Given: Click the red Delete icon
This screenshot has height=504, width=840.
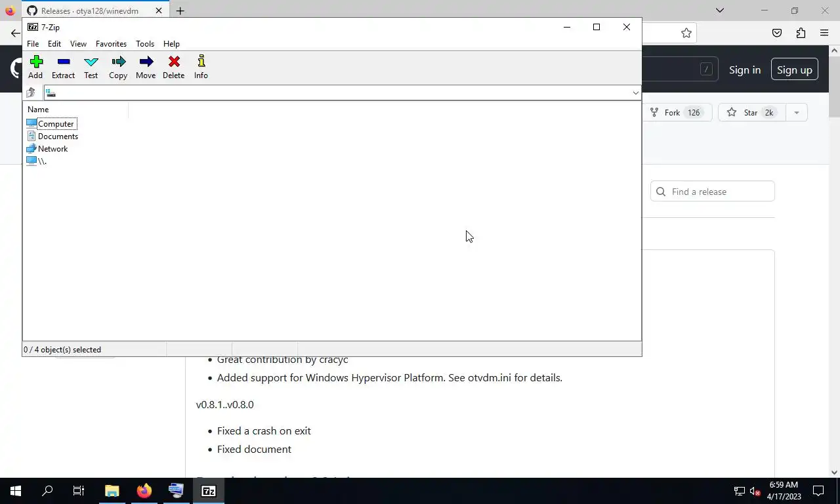Looking at the screenshot, I should click(x=173, y=67).
